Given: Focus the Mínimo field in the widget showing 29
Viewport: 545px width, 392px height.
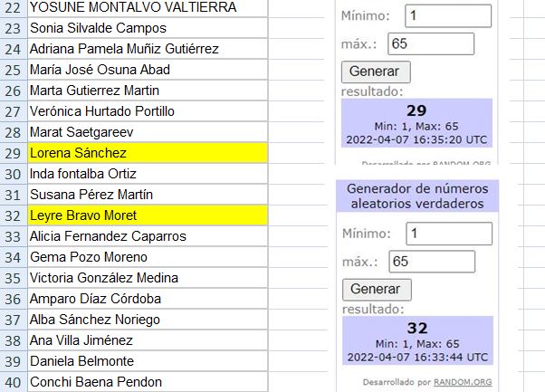Looking at the screenshot, I should [x=449, y=15].
